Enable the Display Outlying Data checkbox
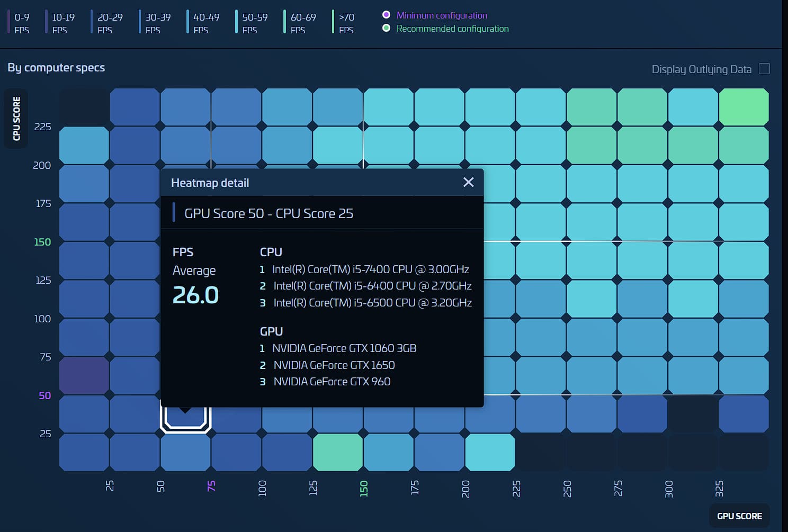This screenshot has height=532, width=788. 764,69
